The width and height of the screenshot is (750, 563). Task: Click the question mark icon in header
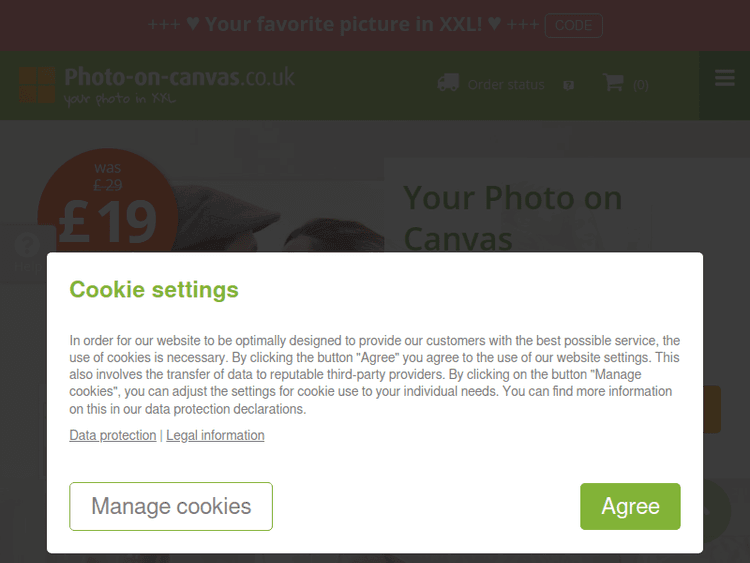(x=569, y=86)
